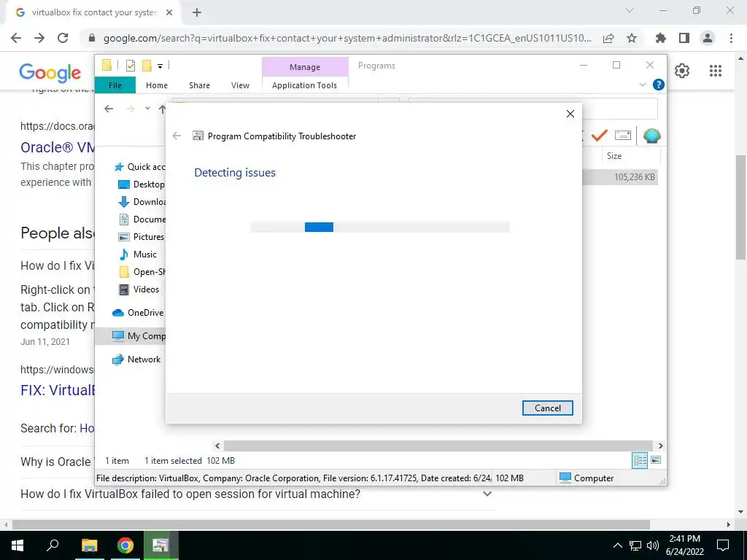Select OneDrive in navigation pane
Image resolution: width=747 pixels, height=560 pixels.
[138, 313]
